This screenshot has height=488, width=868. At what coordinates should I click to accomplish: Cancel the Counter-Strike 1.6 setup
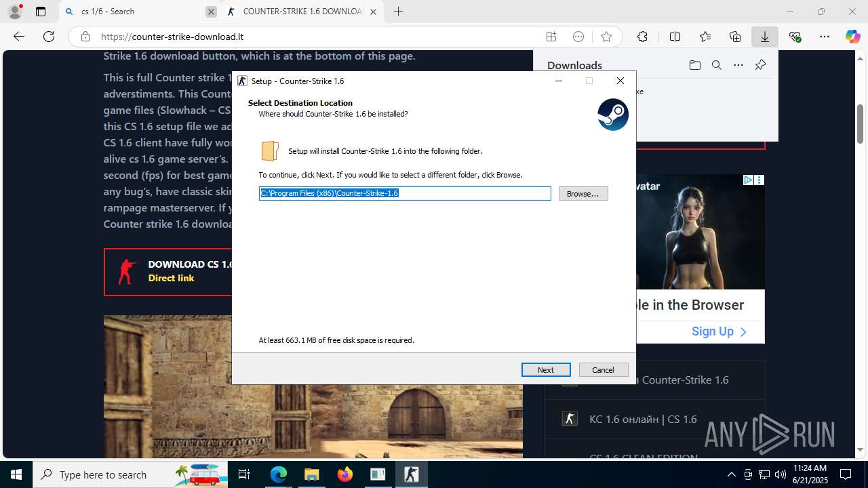(x=603, y=369)
